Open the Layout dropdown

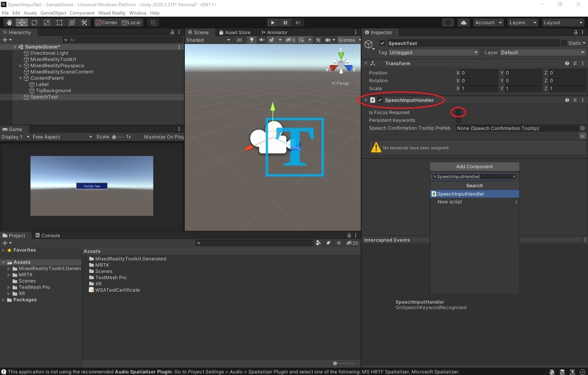(x=563, y=23)
